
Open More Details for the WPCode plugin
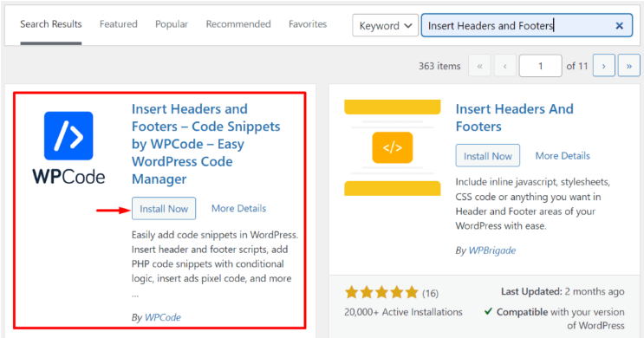[x=238, y=208]
